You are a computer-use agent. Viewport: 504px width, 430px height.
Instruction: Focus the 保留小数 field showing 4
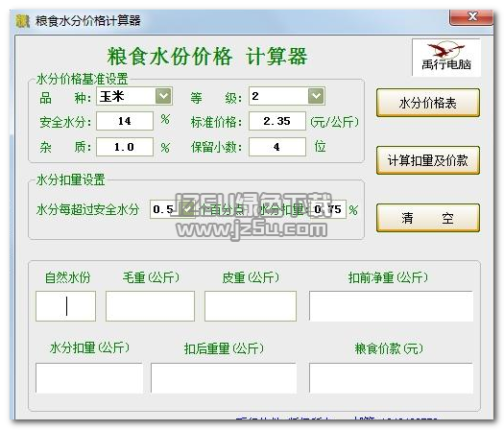tap(277, 147)
